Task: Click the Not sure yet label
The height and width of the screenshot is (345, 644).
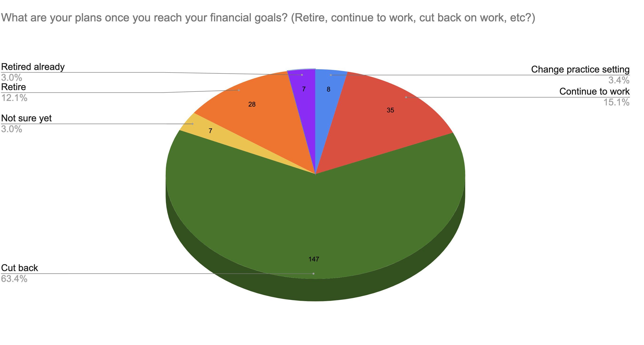Action: 26,118
